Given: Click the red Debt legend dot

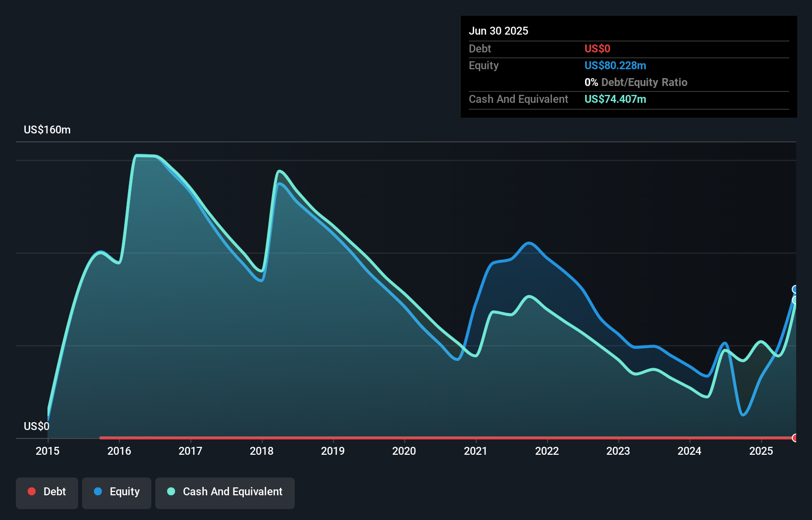Looking at the screenshot, I should pyautogui.click(x=31, y=491).
